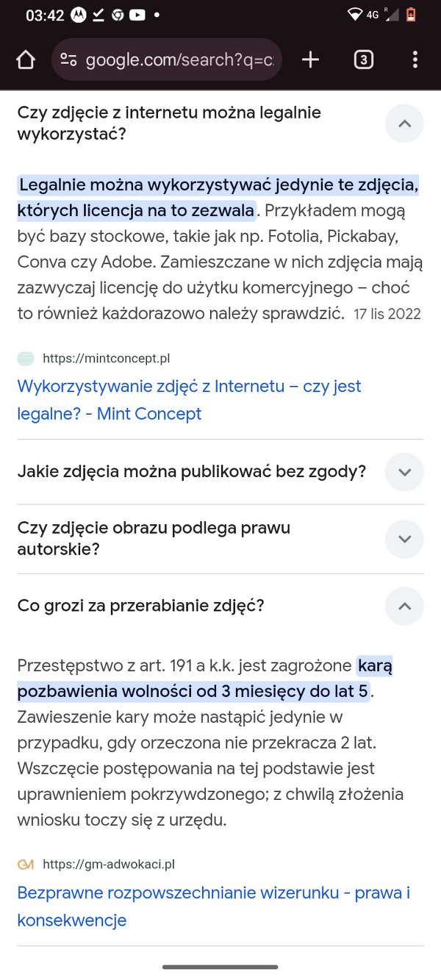Open the tab switcher showing 3 tabs

coord(363,60)
